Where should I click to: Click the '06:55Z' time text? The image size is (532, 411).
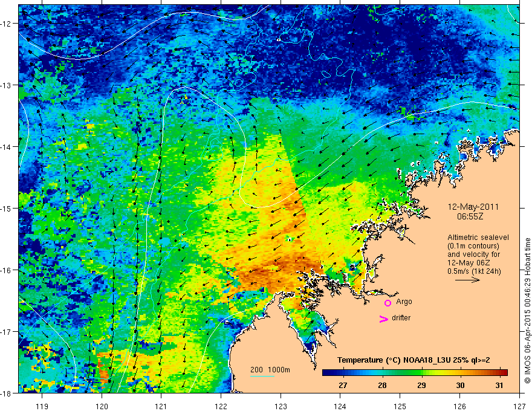470,216
